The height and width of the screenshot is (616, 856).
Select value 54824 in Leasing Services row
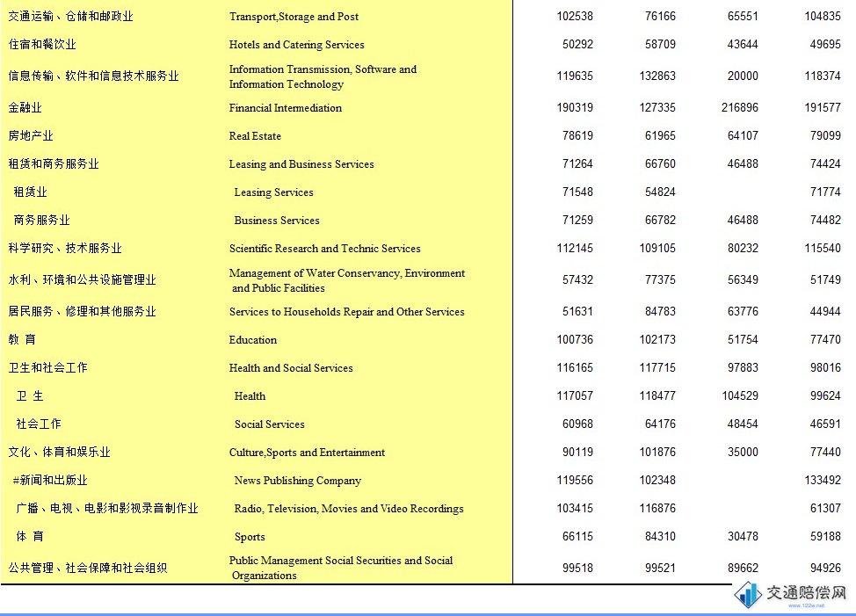click(x=660, y=192)
